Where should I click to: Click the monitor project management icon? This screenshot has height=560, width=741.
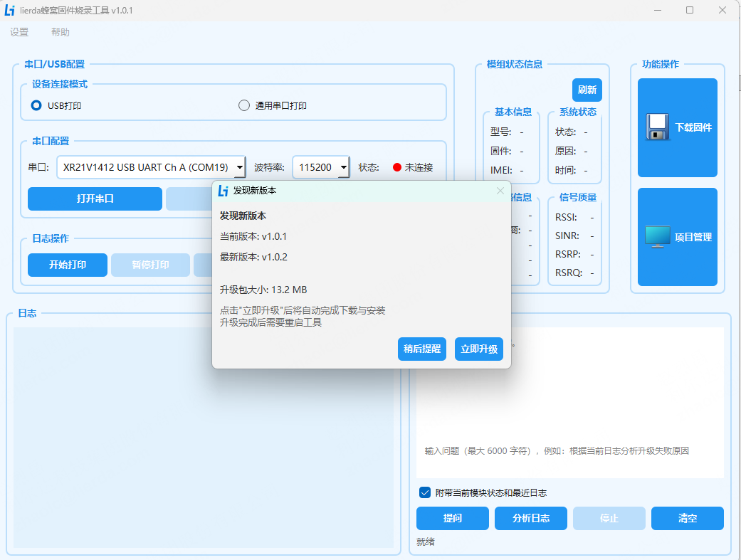tap(657, 237)
